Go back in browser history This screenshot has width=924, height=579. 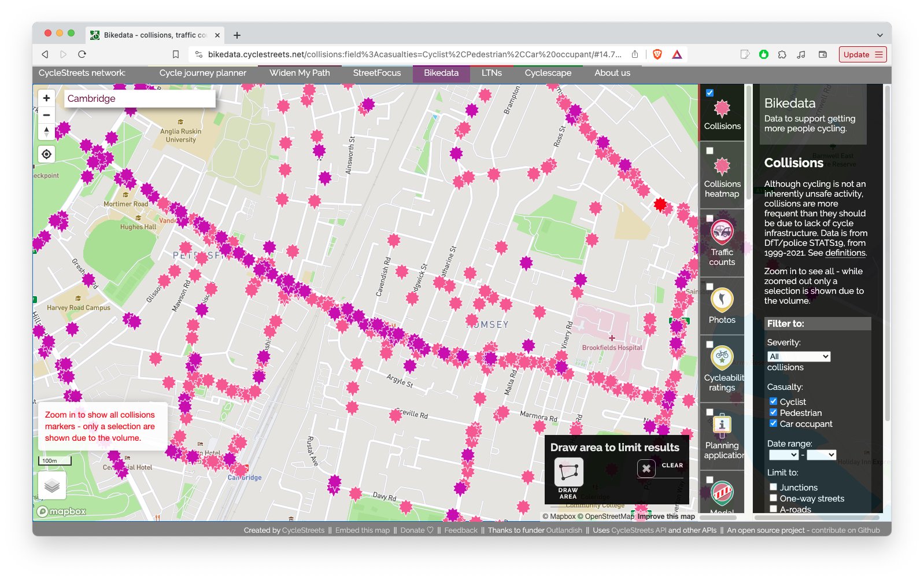45,54
